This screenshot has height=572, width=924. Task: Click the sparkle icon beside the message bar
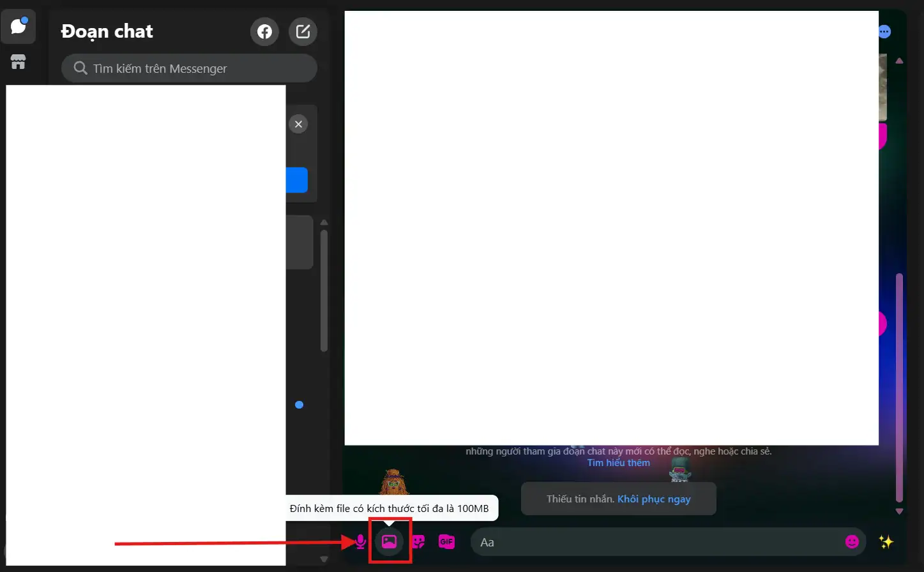[886, 541]
